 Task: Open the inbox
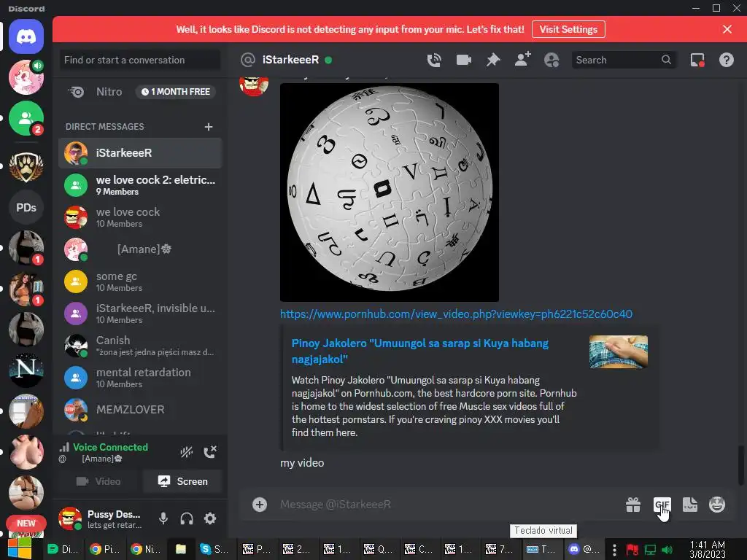pyautogui.click(x=697, y=60)
